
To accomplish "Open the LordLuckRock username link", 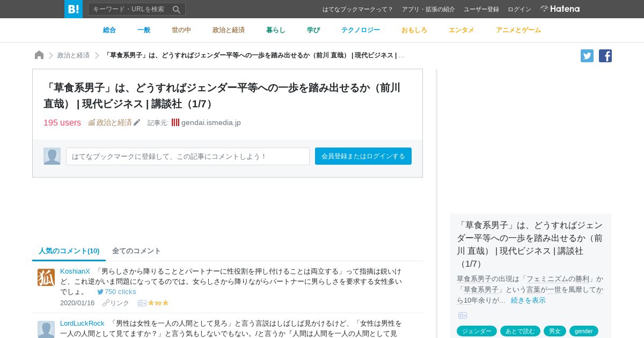I will (x=82, y=323).
